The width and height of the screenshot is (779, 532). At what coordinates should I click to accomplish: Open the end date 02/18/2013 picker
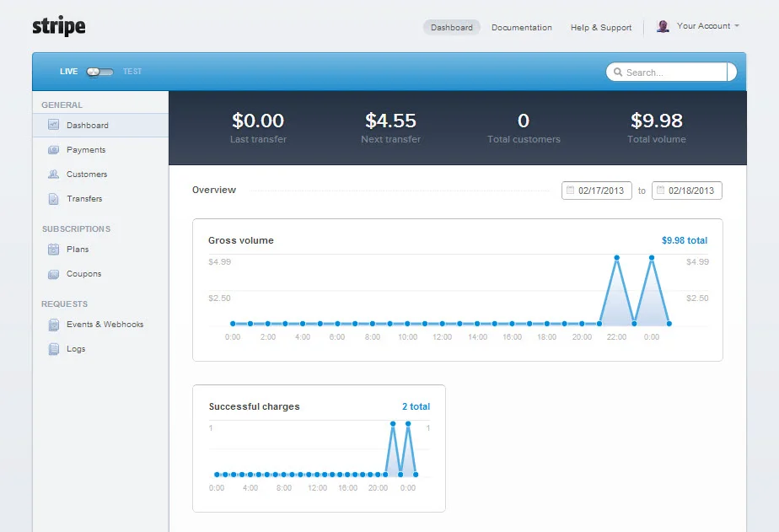pyautogui.click(x=686, y=191)
